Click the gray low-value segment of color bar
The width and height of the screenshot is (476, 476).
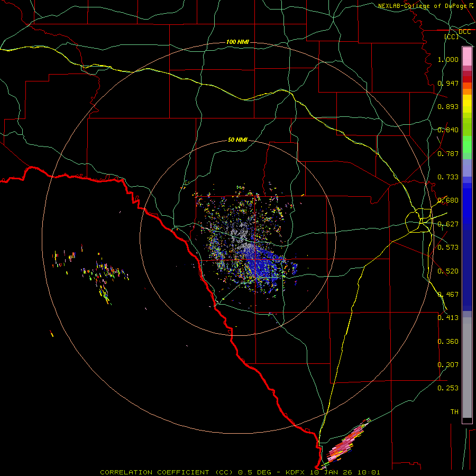(x=467, y=368)
